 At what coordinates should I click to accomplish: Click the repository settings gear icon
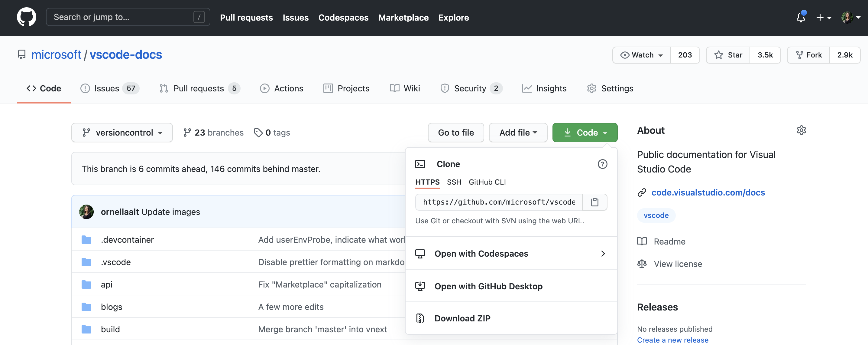point(801,130)
